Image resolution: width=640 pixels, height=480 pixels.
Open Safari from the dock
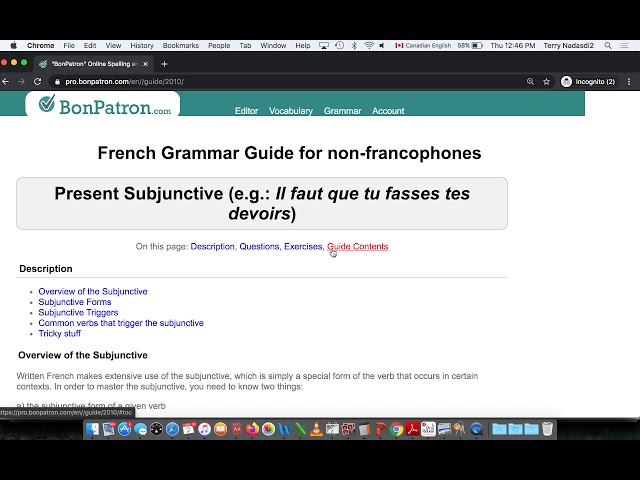click(x=172, y=429)
